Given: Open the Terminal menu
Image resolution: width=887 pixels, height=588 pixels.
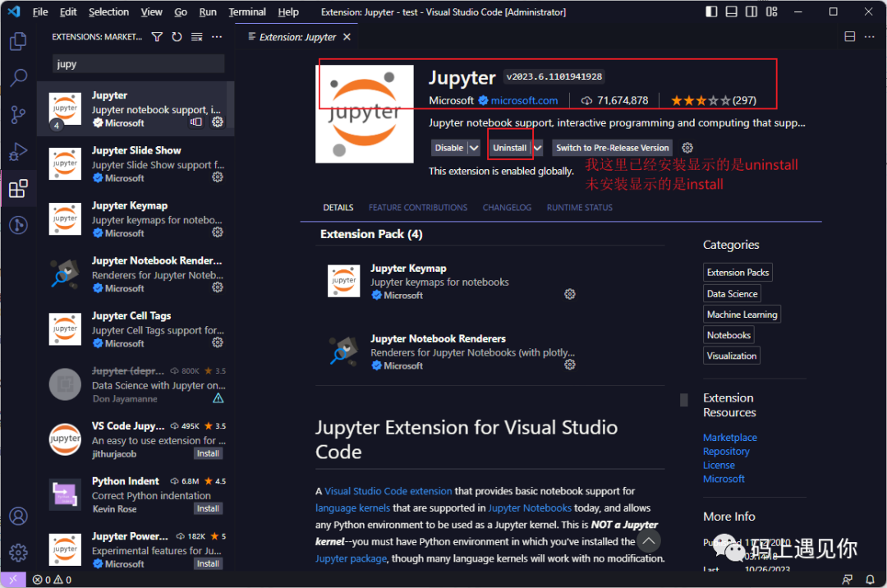Looking at the screenshot, I should 247,11.
